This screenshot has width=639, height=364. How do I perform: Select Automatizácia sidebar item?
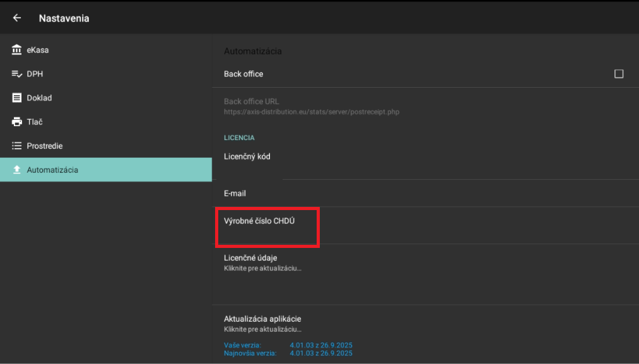pos(52,170)
